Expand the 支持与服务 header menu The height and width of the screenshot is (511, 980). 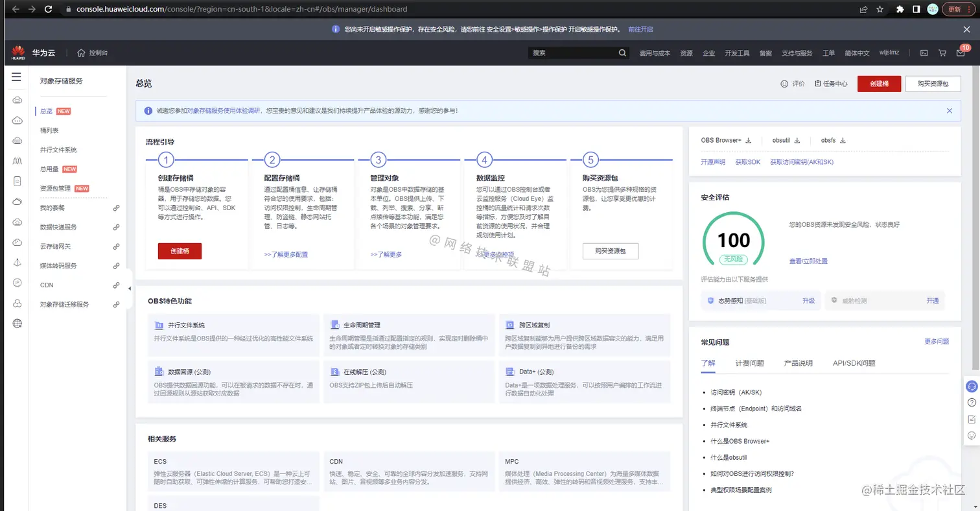coord(797,53)
